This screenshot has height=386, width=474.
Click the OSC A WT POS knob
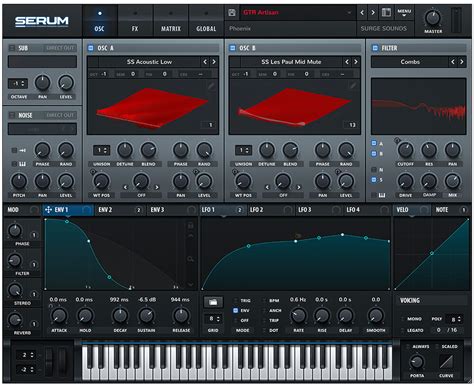(x=101, y=181)
